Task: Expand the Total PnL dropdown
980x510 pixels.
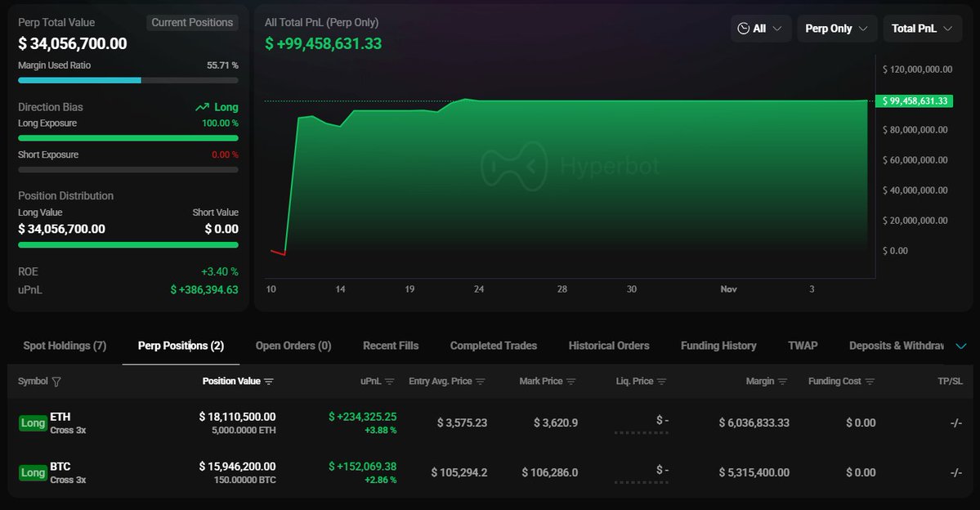Action: 921,29
